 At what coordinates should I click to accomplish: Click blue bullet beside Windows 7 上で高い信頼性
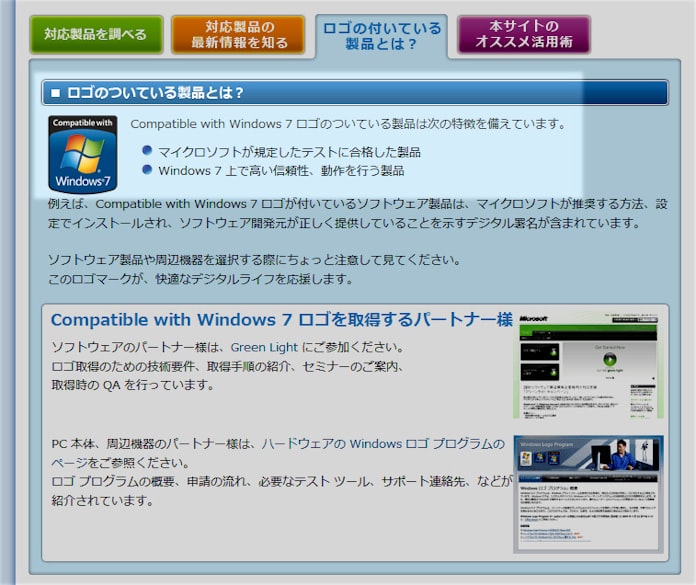coord(148,170)
